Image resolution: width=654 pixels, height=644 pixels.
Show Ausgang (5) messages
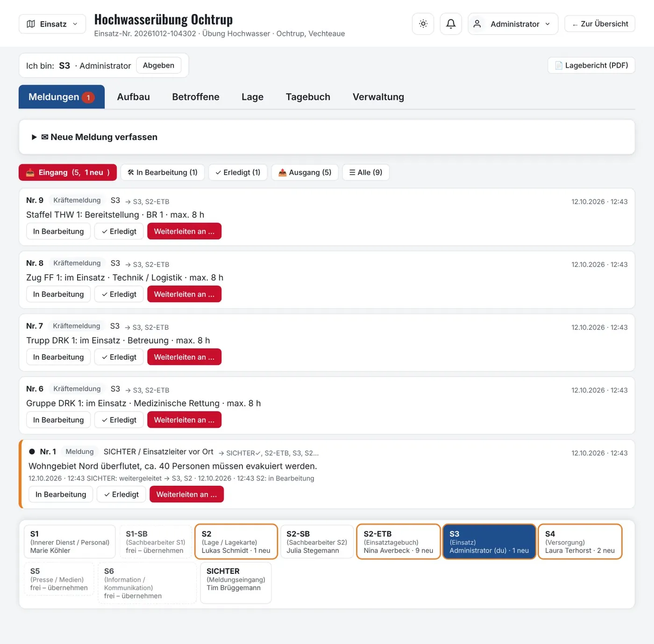click(x=305, y=172)
